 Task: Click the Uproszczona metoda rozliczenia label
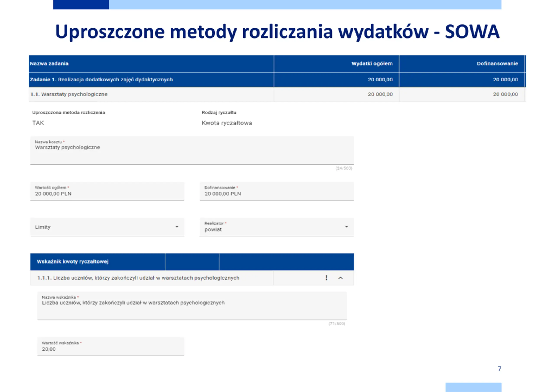(69, 112)
